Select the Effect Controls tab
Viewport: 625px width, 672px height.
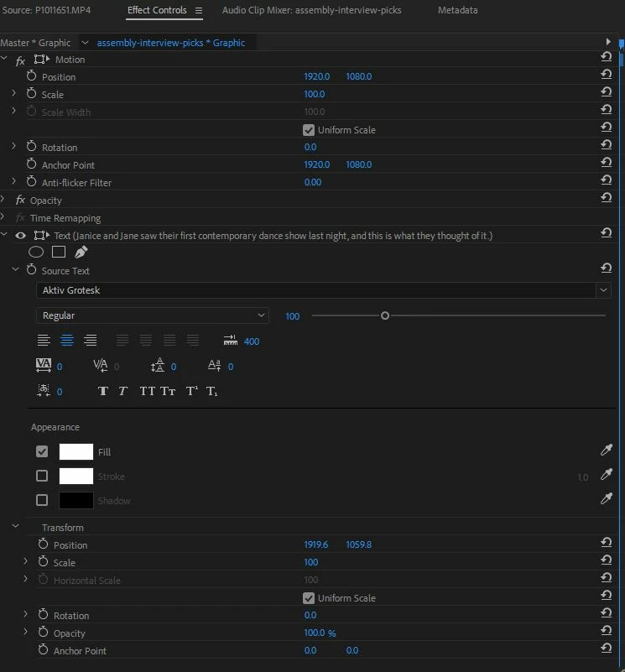pos(157,10)
